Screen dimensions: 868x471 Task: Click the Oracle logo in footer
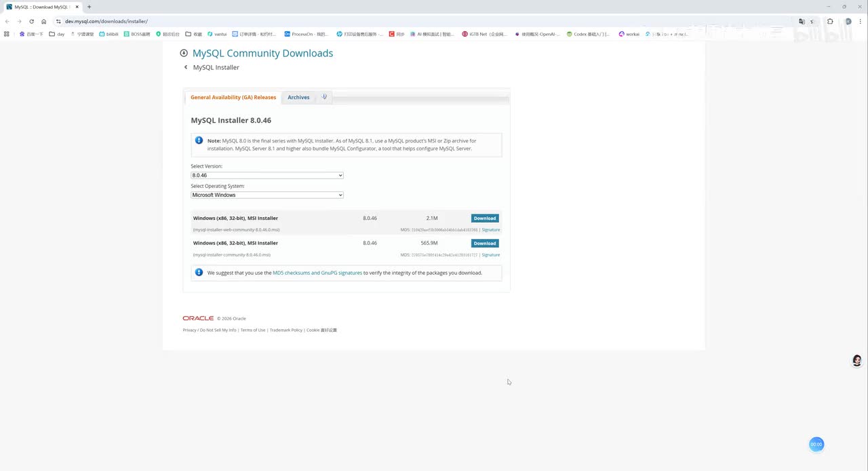coord(198,318)
